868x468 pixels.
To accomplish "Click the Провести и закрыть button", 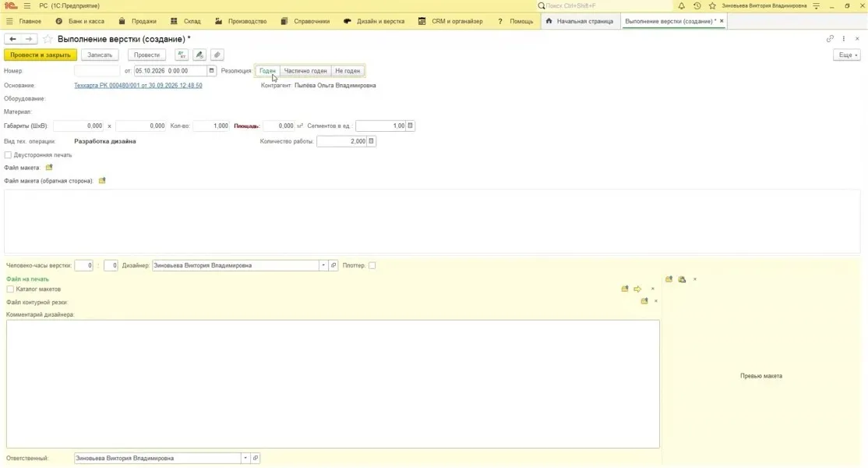I will click(x=41, y=55).
